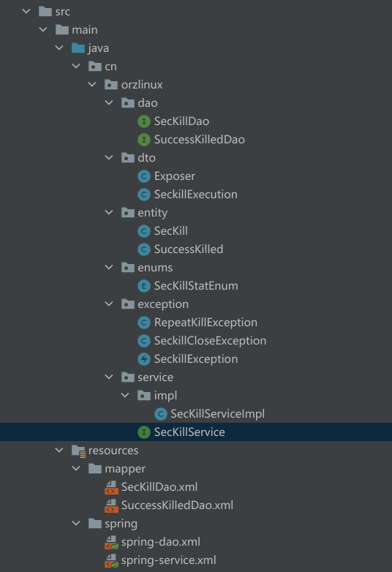Click the class icon next to Exposer
The width and height of the screenshot is (392, 572).
(144, 176)
